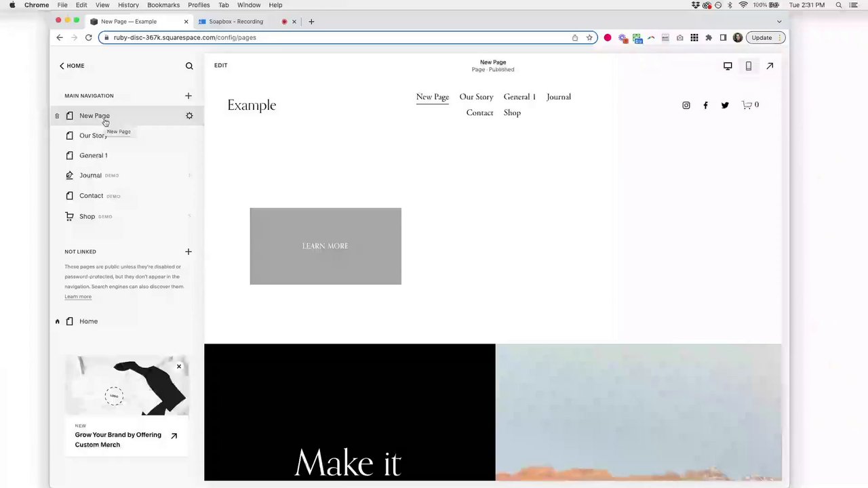Open the Bookmarks menu
Image resolution: width=868 pixels, height=488 pixels.
(x=163, y=5)
